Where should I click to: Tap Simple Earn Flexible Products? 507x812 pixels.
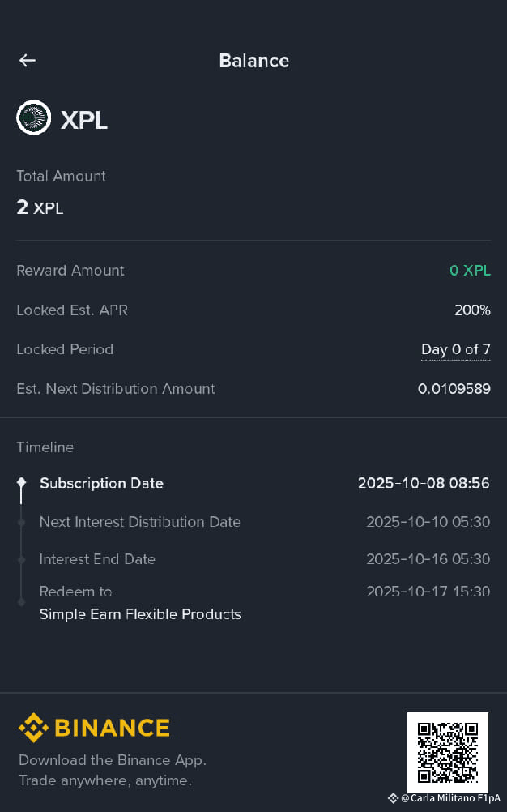click(140, 614)
